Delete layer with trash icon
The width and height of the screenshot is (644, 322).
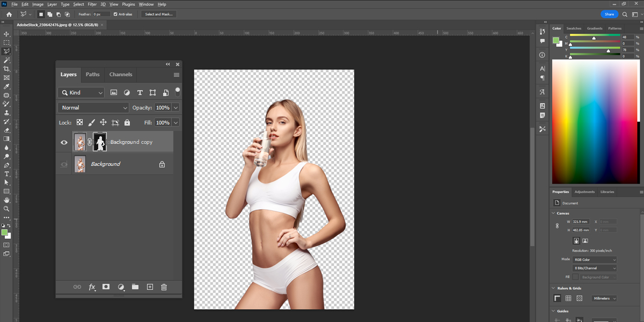(x=164, y=287)
